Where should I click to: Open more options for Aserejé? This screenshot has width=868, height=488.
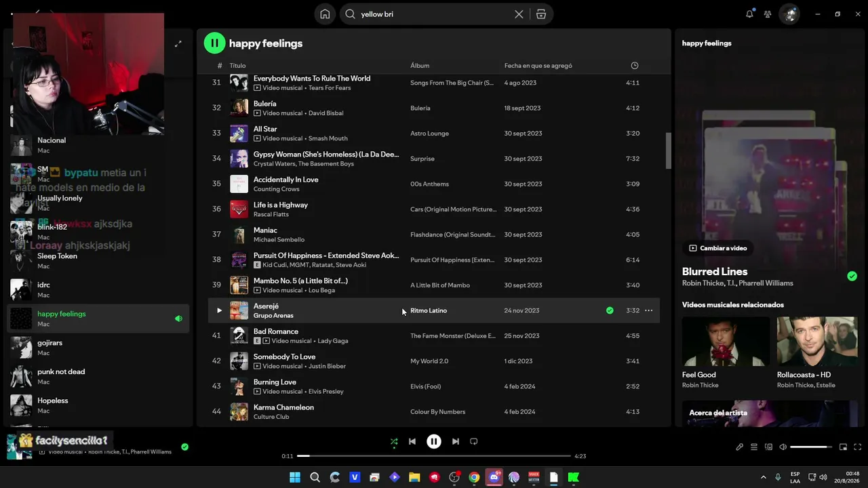coord(649,310)
